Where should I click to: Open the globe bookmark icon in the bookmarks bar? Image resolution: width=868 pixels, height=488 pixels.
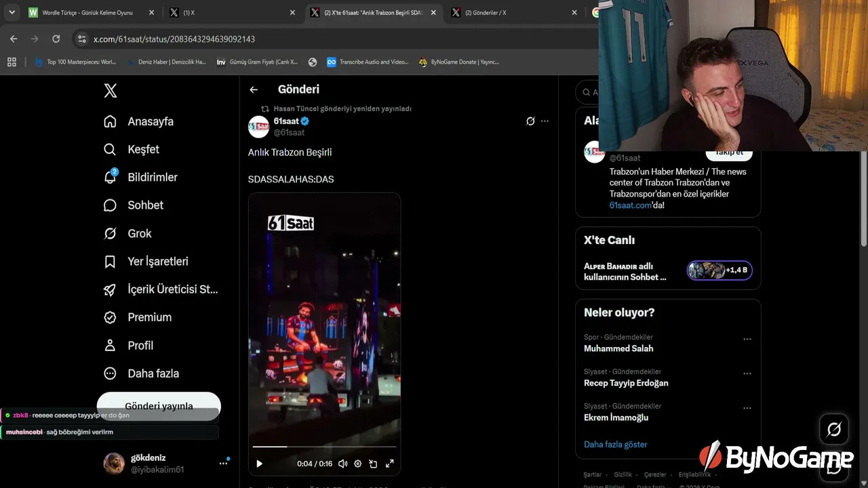pos(313,62)
